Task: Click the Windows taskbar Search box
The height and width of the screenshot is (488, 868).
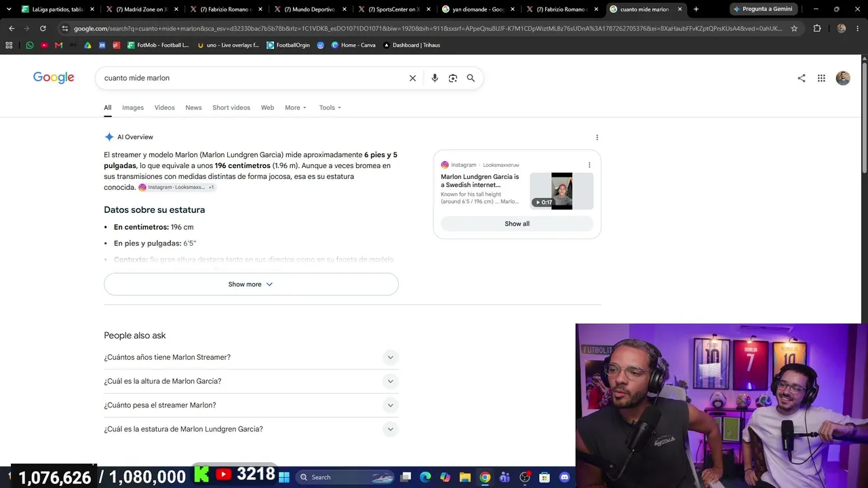Action: pyautogui.click(x=343, y=477)
